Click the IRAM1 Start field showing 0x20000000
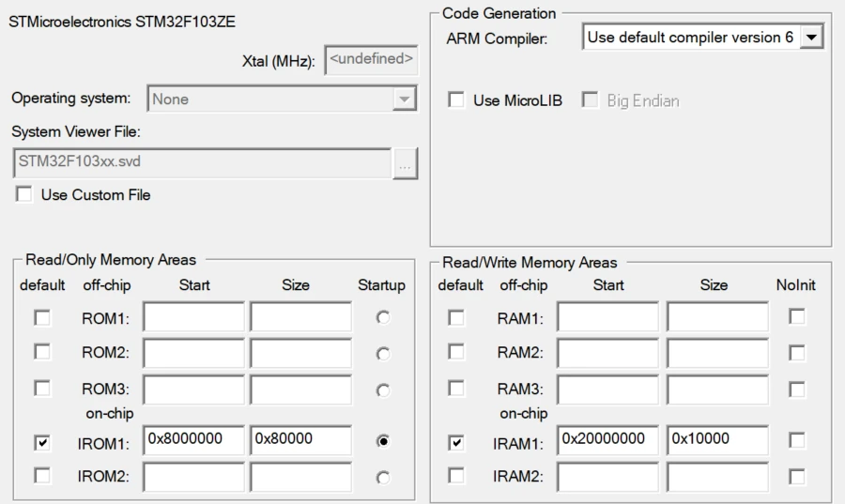845x504 pixels. [607, 440]
